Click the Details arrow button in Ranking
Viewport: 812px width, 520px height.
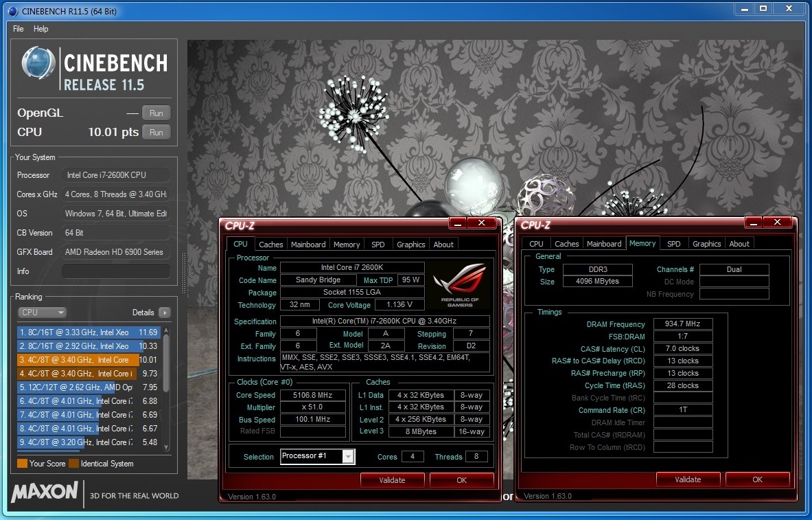click(x=165, y=312)
